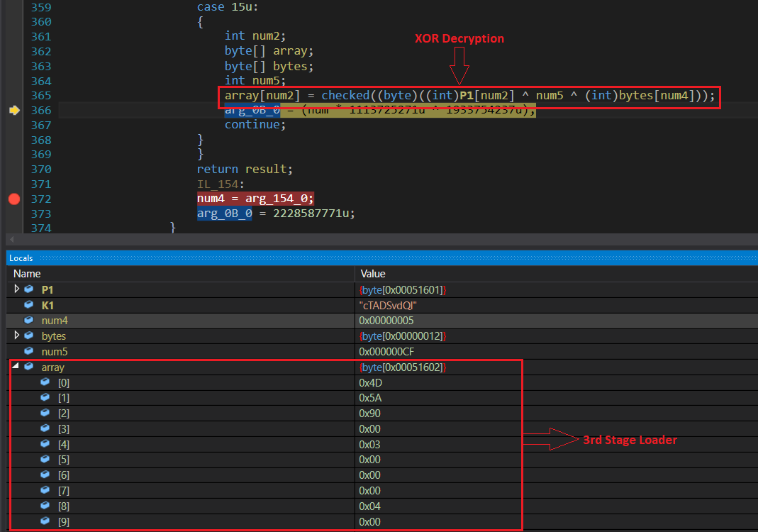Click the Value column header
758x532 pixels.
click(373, 274)
